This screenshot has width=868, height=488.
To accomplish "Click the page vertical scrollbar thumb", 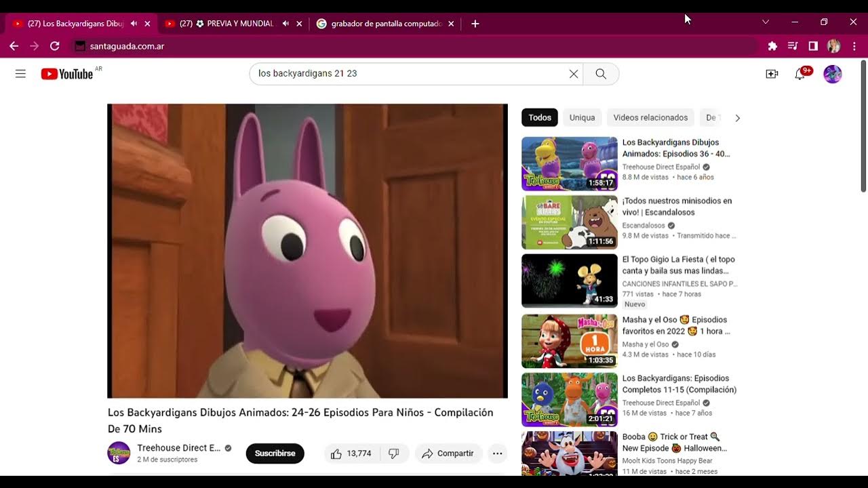I will point(863,125).
